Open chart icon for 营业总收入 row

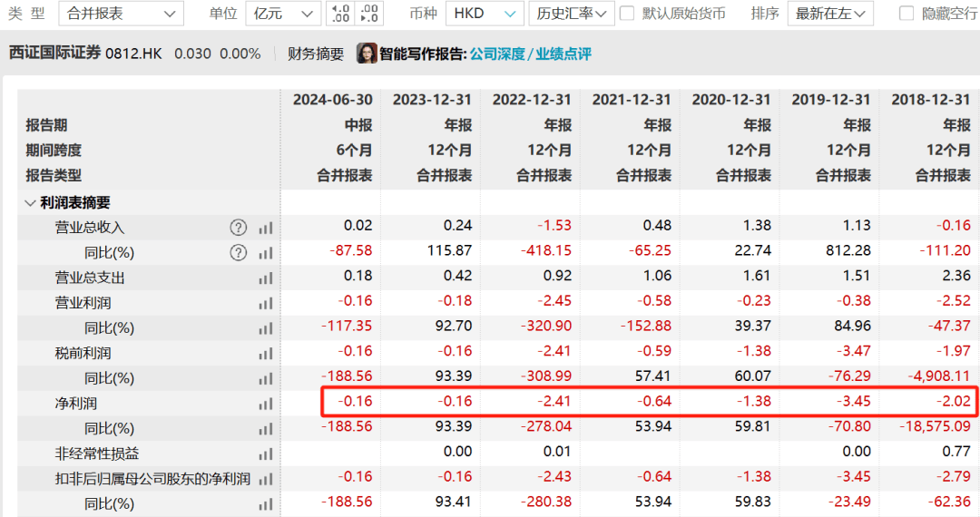coord(266,228)
